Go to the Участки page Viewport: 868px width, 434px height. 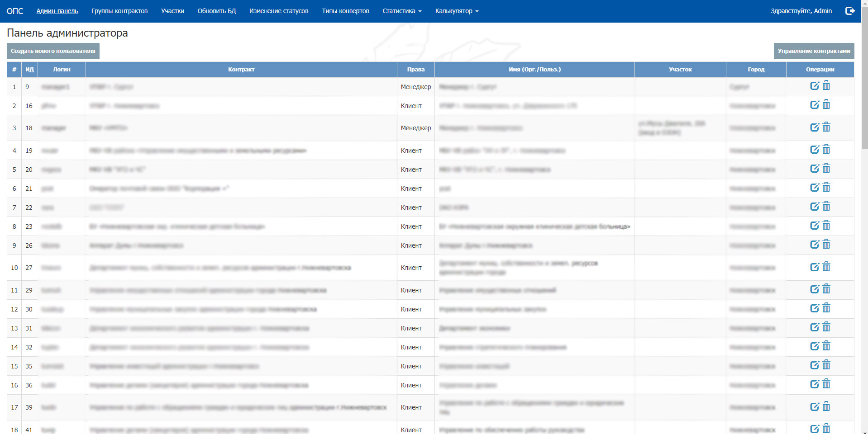[x=172, y=11]
